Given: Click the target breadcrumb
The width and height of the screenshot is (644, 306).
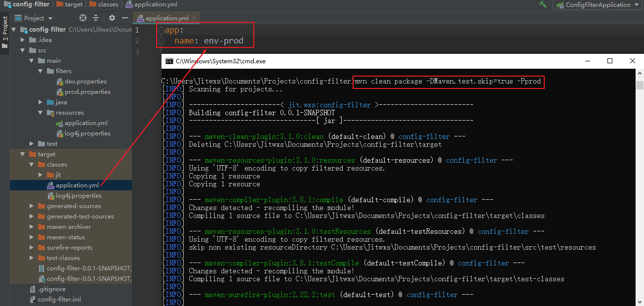Looking at the screenshot, I should (x=71, y=4).
